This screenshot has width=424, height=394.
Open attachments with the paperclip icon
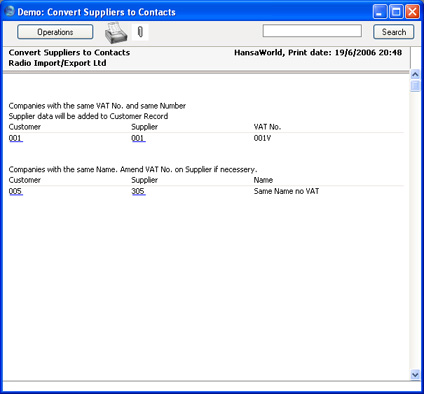[x=140, y=32]
